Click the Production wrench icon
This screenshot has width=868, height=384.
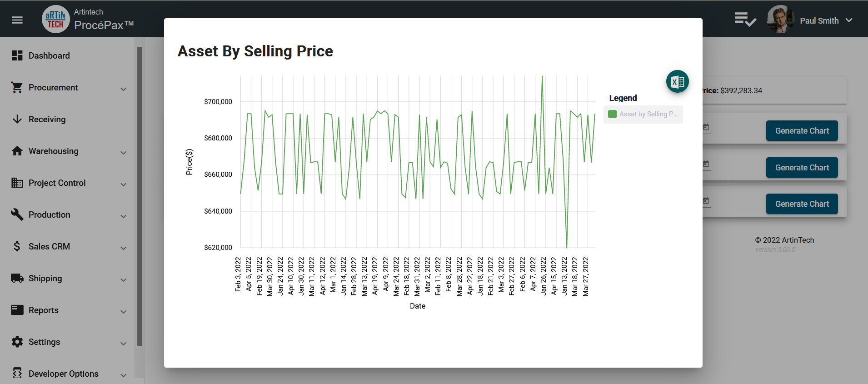pyautogui.click(x=17, y=214)
